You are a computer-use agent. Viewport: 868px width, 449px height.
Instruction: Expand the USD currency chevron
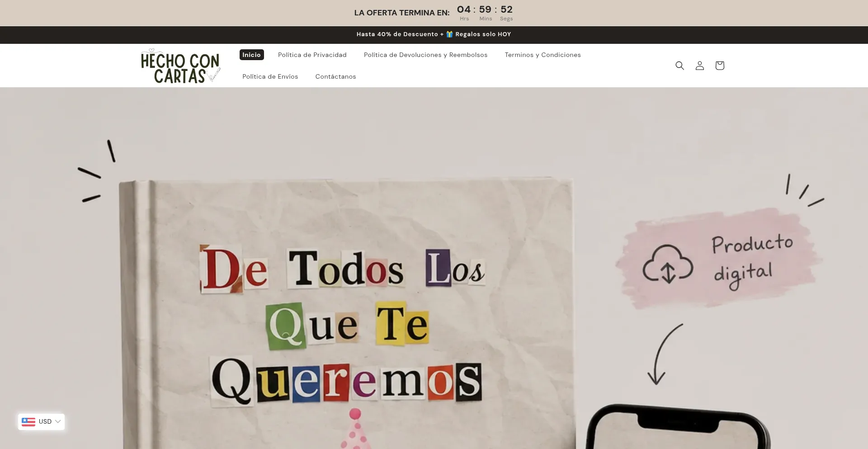[x=58, y=421]
